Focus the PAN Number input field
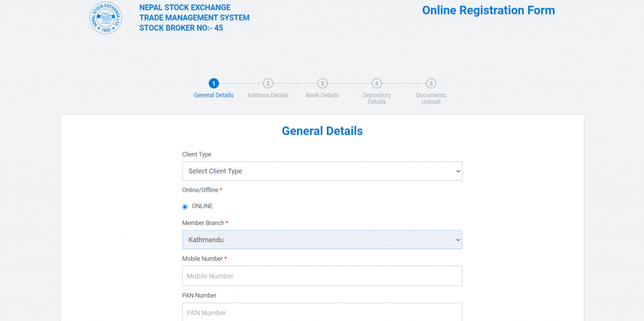Viewport: 644px width, 321px height. [322, 312]
